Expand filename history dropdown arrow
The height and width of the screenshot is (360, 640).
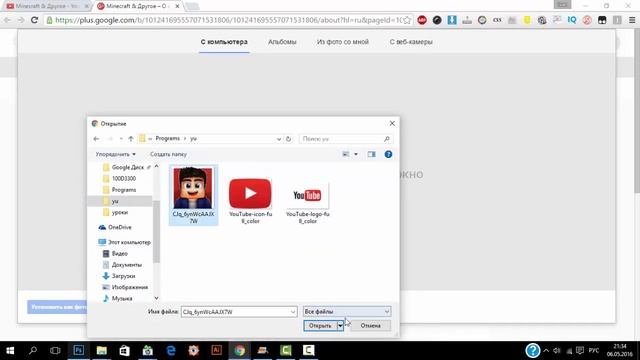tap(293, 312)
